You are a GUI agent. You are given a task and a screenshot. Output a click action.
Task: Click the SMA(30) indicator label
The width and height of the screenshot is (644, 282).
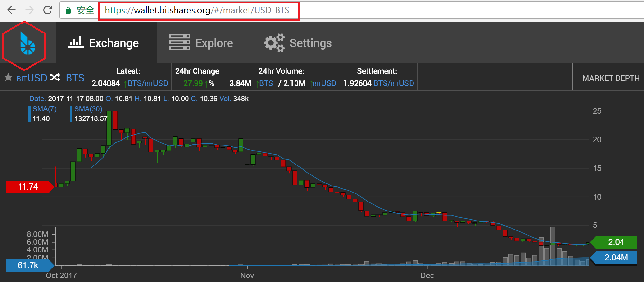click(88, 109)
